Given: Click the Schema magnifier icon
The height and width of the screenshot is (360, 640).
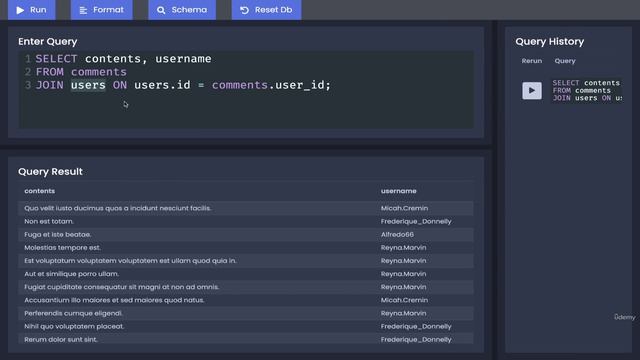Looking at the screenshot, I should click(x=161, y=10).
